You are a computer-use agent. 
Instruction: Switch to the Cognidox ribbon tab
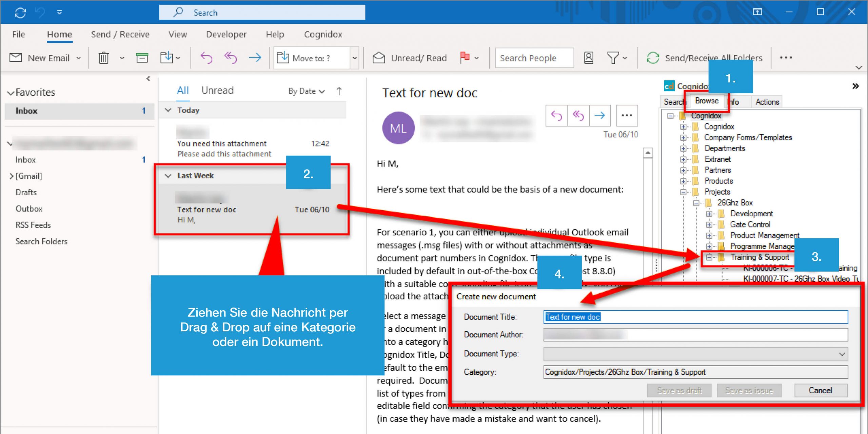[322, 34]
